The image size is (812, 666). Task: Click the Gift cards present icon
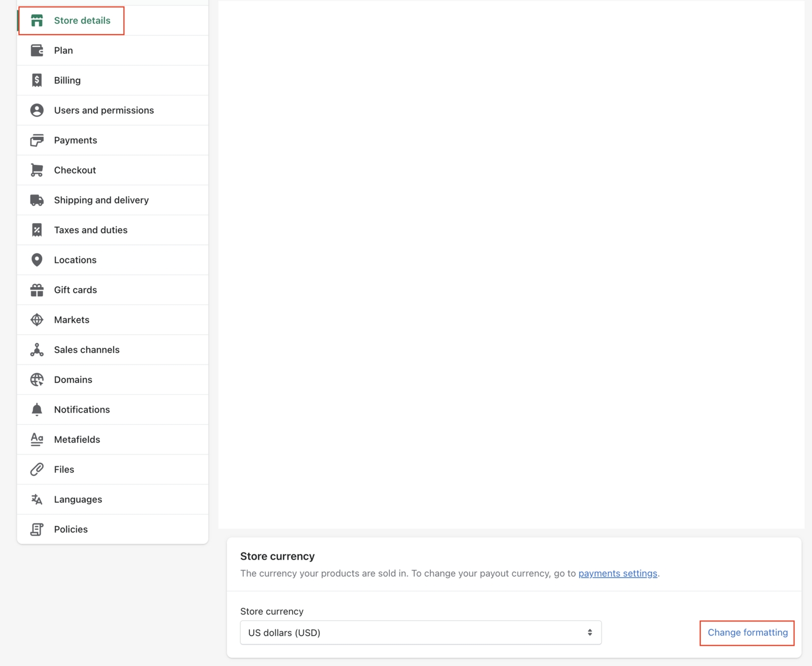(37, 290)
